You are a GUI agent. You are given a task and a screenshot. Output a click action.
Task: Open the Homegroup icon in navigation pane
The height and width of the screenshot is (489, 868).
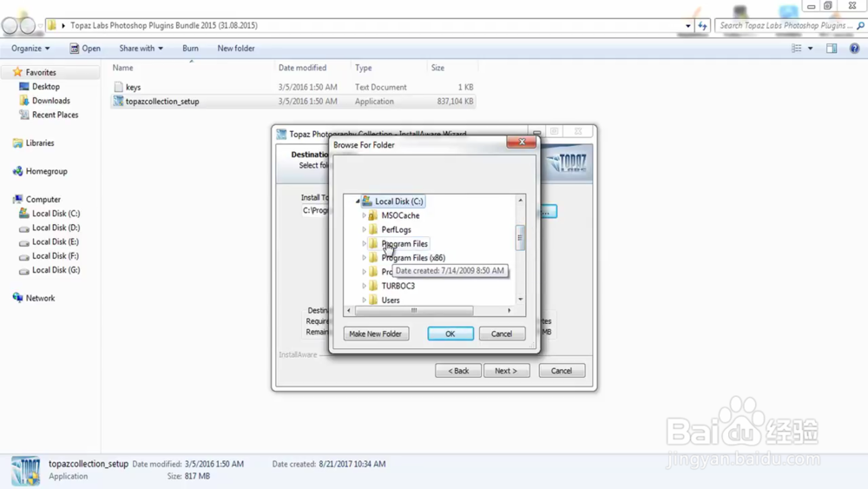[x=17, y=171]
